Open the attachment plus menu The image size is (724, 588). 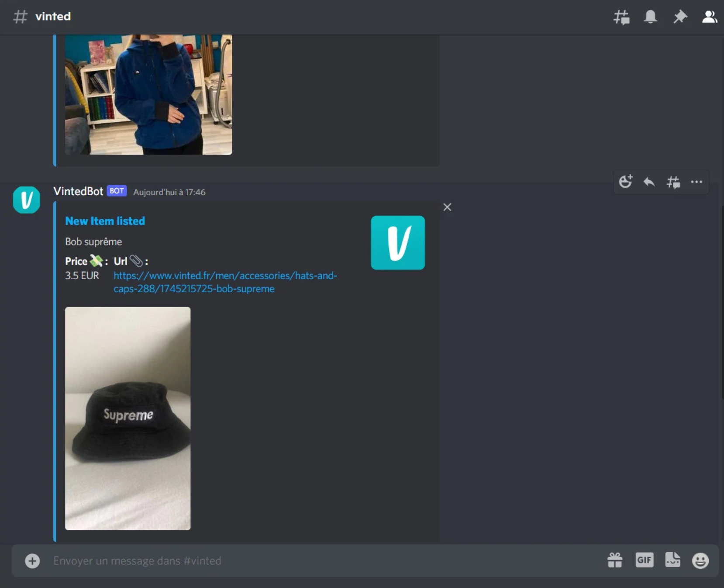coord(32,560)
